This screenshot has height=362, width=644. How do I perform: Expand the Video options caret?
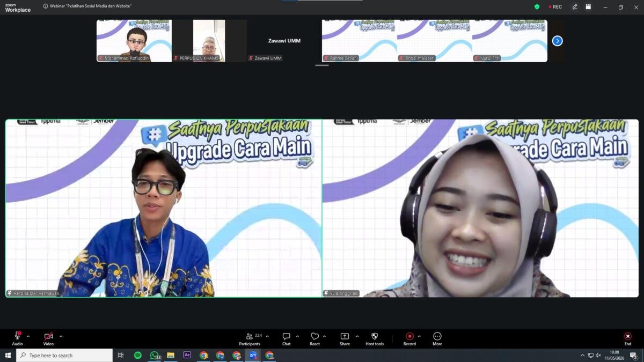tap(61, 336)
